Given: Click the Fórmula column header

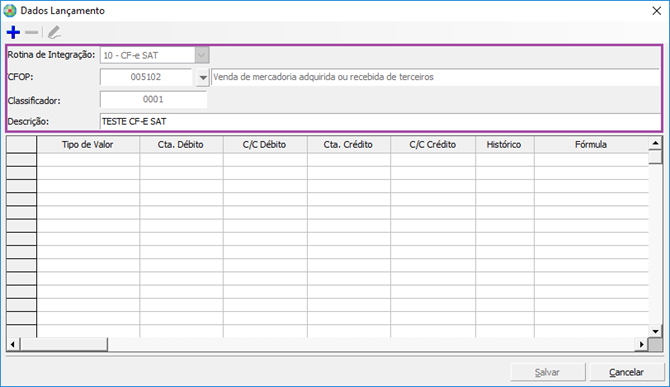Looking at the screenshot, I should pyautogui.click(x=591, y=144).
